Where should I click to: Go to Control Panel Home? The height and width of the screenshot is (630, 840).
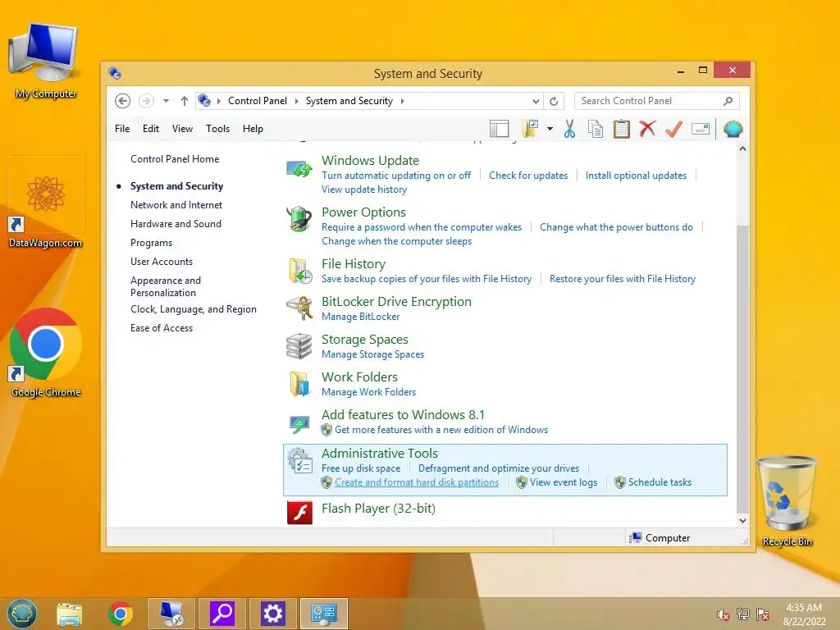175,159
